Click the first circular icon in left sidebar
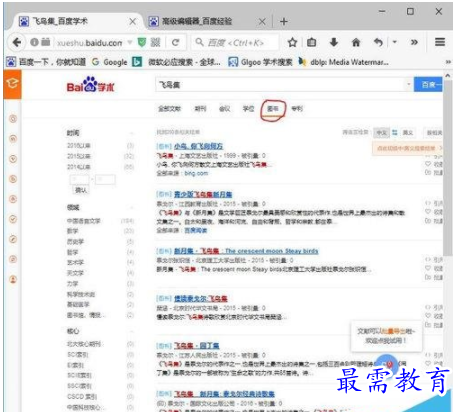 point(13,119)
